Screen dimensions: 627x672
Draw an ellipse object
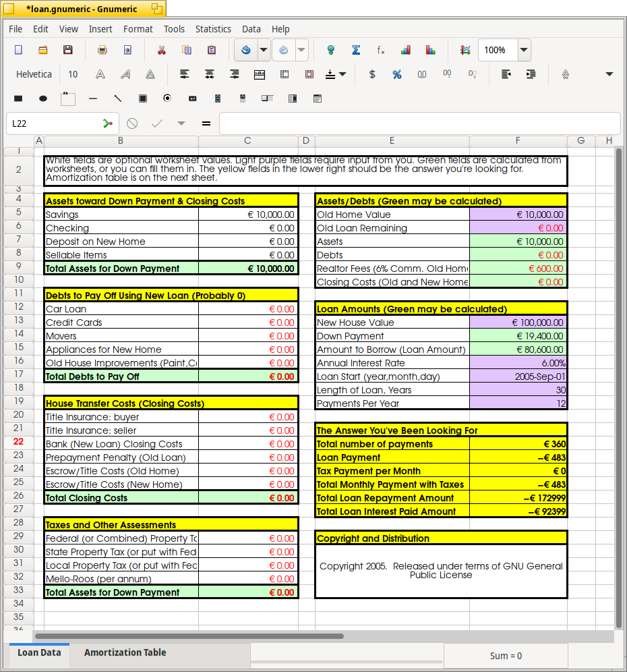point(43,99)
